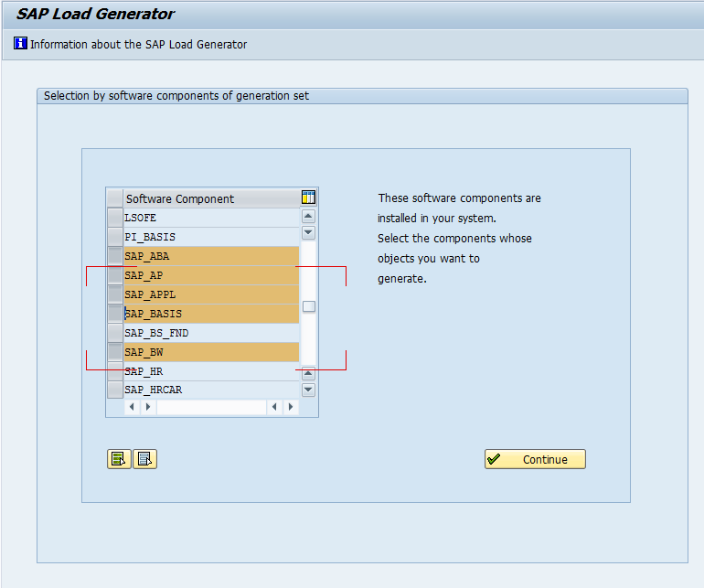Click scroll-down arrow below the top arrow
The width and height of the screenshot is (704, 588).
(308, 232)
